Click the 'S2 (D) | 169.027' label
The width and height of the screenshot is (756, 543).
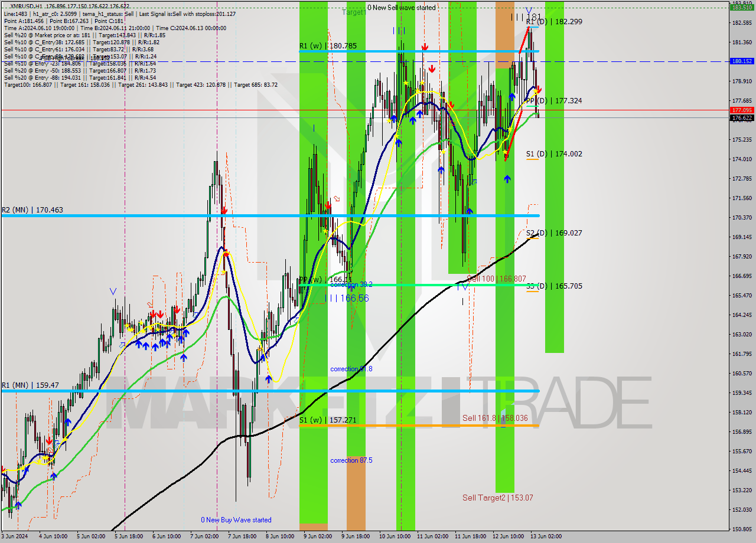coord(554,233)
